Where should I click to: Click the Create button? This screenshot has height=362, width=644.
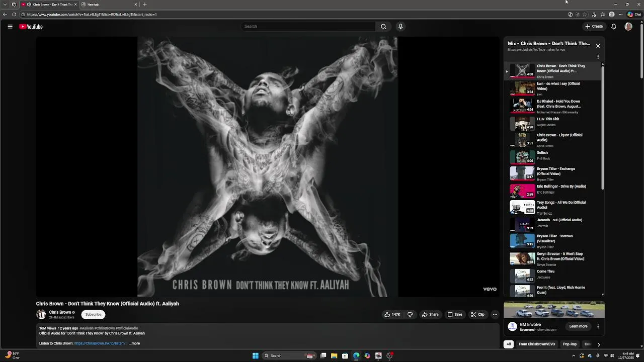pyautogui.click(x=594, y=27)
